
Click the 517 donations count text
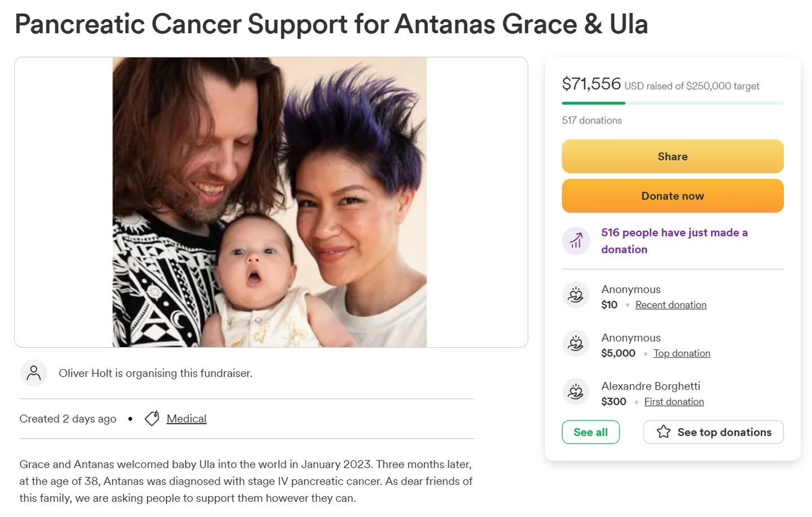click(x=592, y=120)
